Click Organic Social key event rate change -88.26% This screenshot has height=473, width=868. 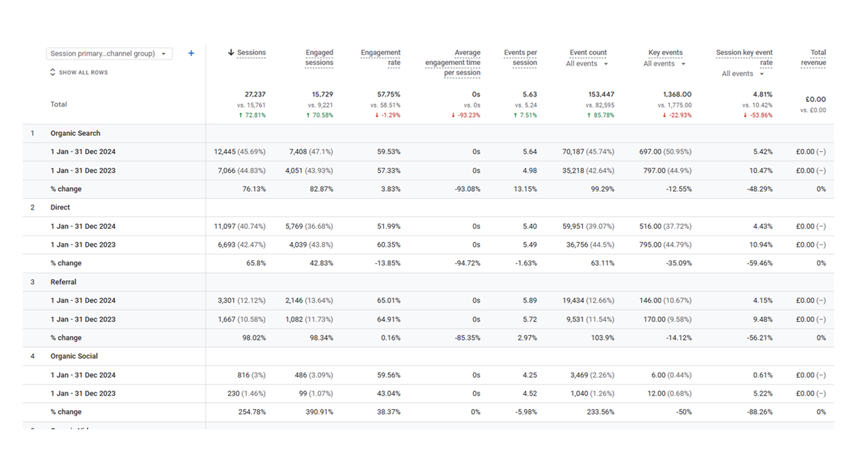(x=759, y=412)
